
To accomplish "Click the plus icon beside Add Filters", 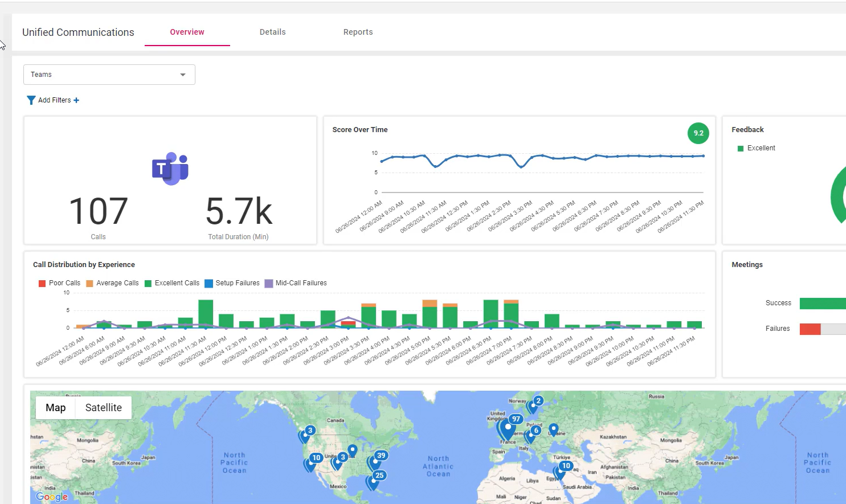I will pos(76,100).
